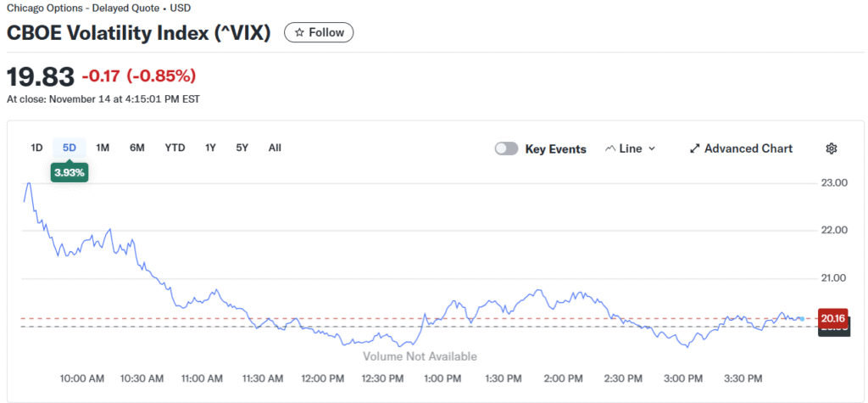The height and width of the screenshot is (403, 868).
Task: Click the blue current price dot marker
Action: 801,318
